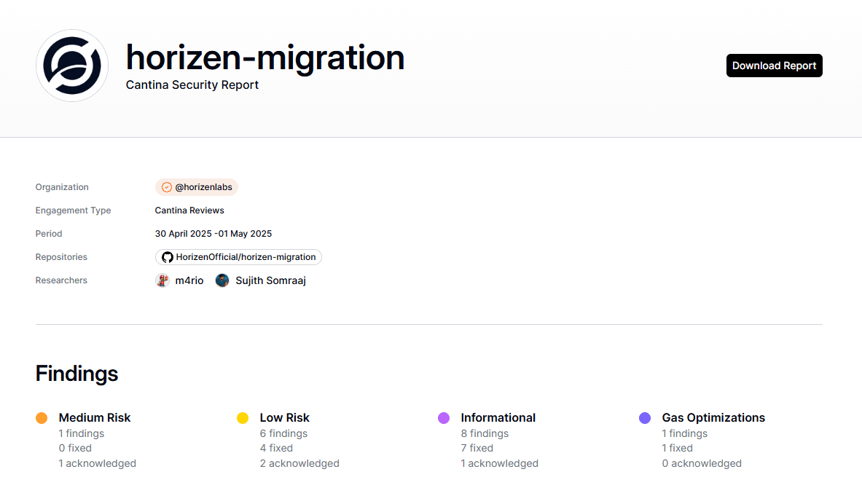Click the Cantina Security Report subtitle

click(192, 84)
